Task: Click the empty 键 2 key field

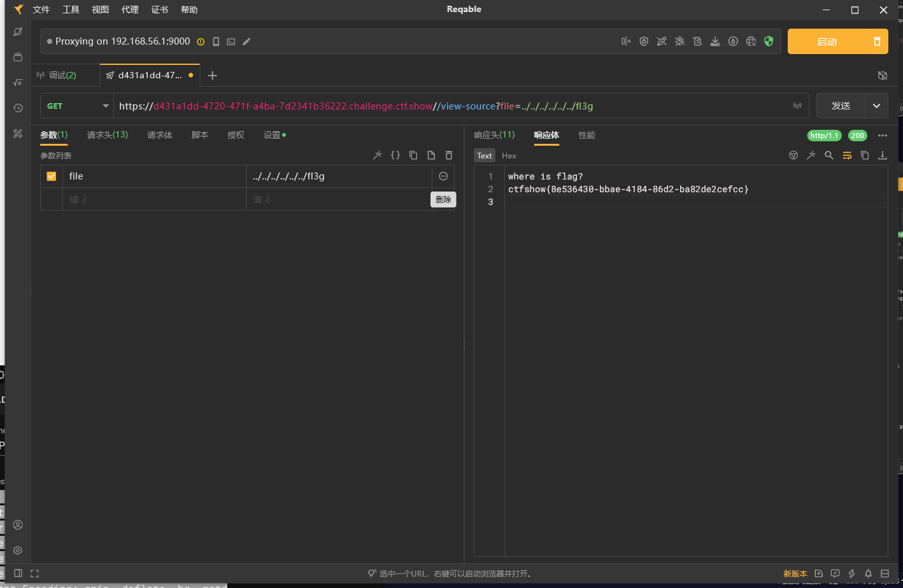Action: click(x=155, y=199)
